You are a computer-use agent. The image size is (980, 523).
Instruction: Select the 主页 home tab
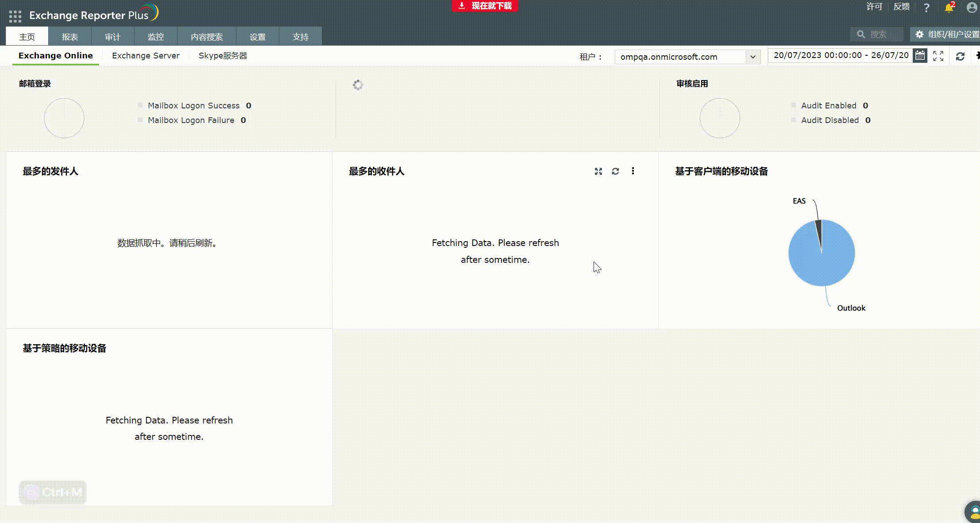click(27, 36)
